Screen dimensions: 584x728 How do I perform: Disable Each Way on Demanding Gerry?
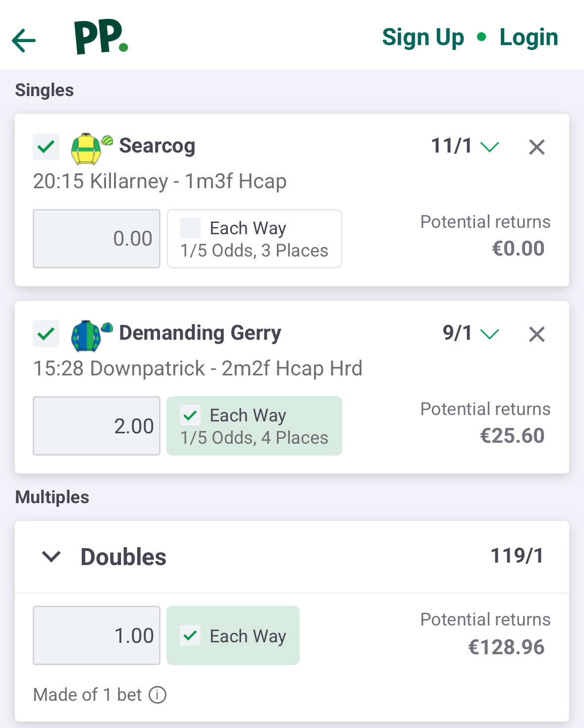pos(190,416)
